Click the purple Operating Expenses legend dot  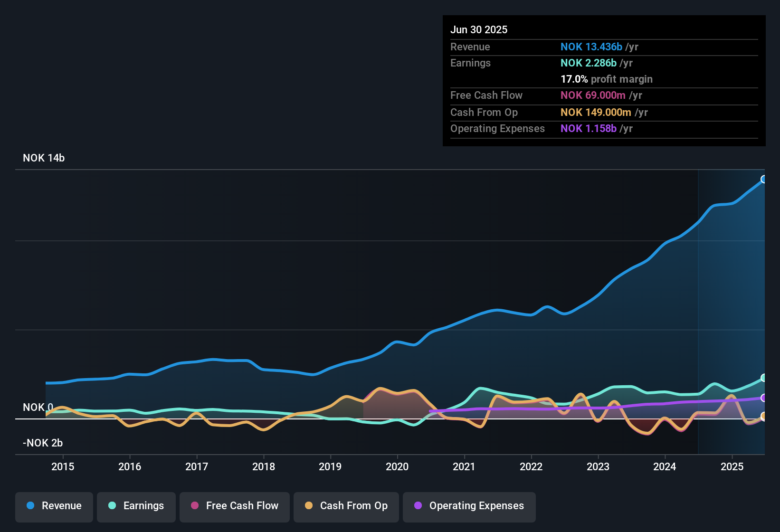pos(418,505)
